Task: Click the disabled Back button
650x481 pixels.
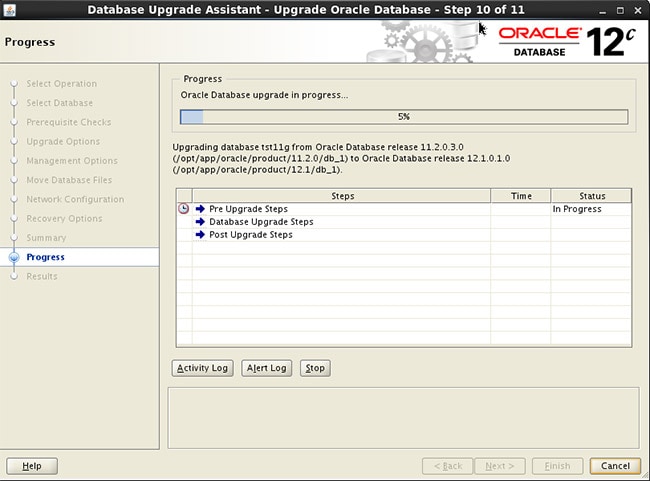Action: coord(448,466)
